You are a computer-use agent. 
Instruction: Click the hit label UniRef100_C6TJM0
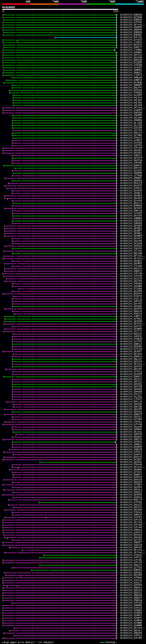[131, 130]
